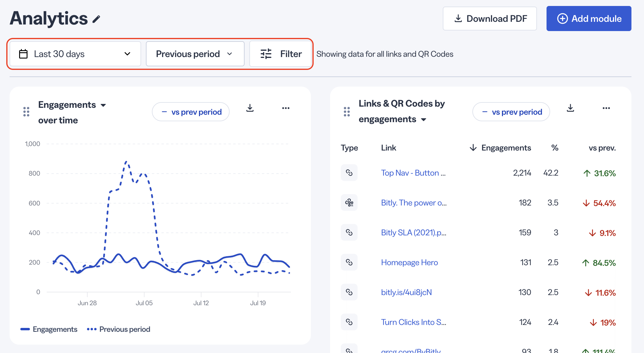Grab the drag handle of Links & QR Codes module
The height and width of the screenshot is (353, 644).
point(347,112)
